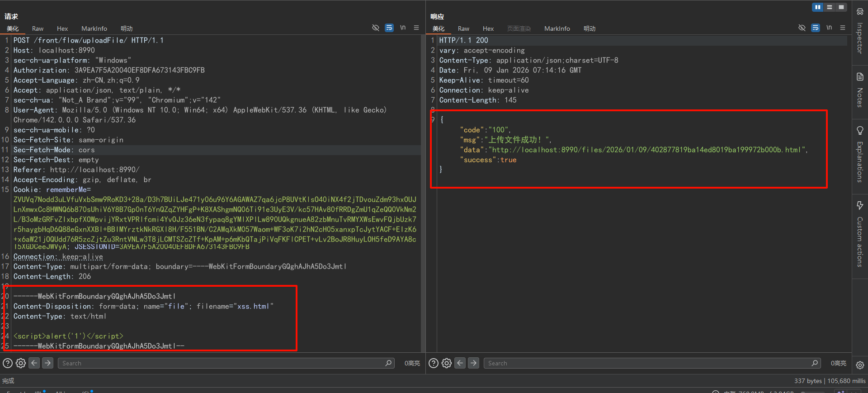Click request search magnifier icon

pos(388,363)
